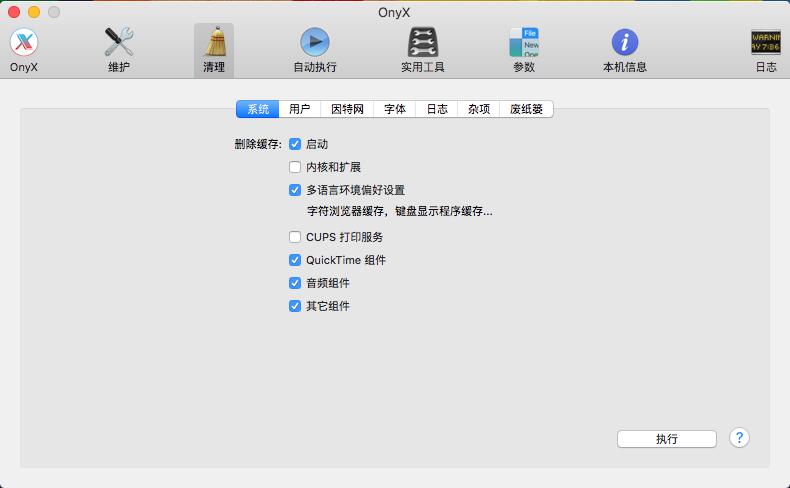Screen dimensions: 790x488
Task: Select the 清理 broom icon
Action: [x=214, y=49]
